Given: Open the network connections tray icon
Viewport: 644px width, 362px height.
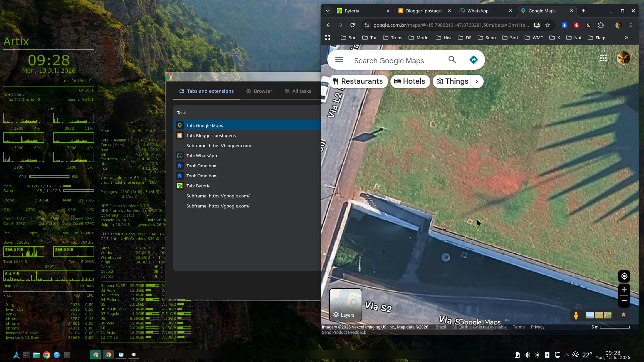Looking at the screenshot, I should (557, 355).
